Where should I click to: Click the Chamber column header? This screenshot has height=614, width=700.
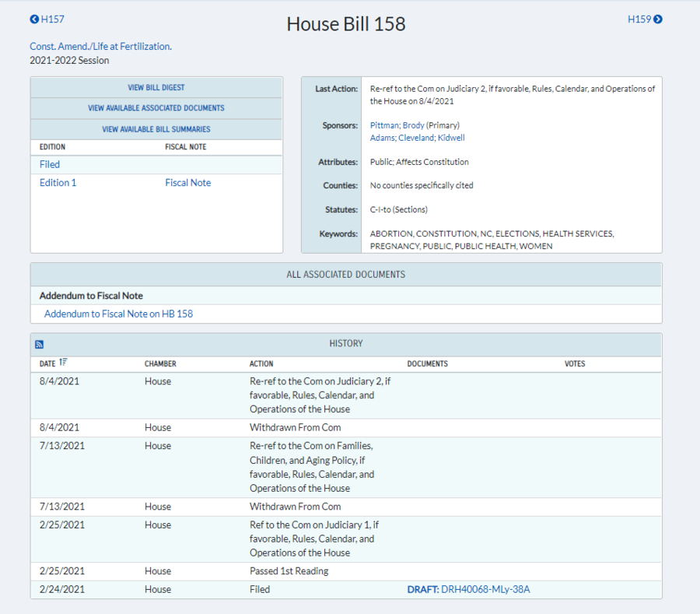click(x=160, y=364)
